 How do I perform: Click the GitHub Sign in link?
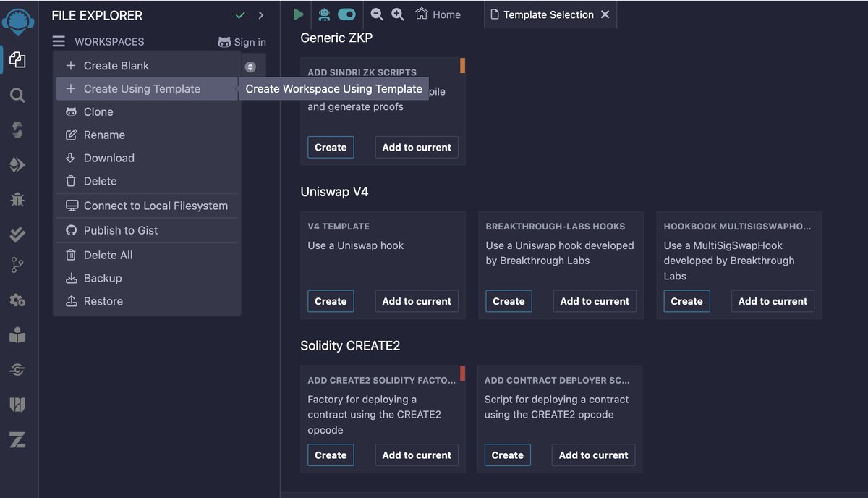[x=242, y=42]
